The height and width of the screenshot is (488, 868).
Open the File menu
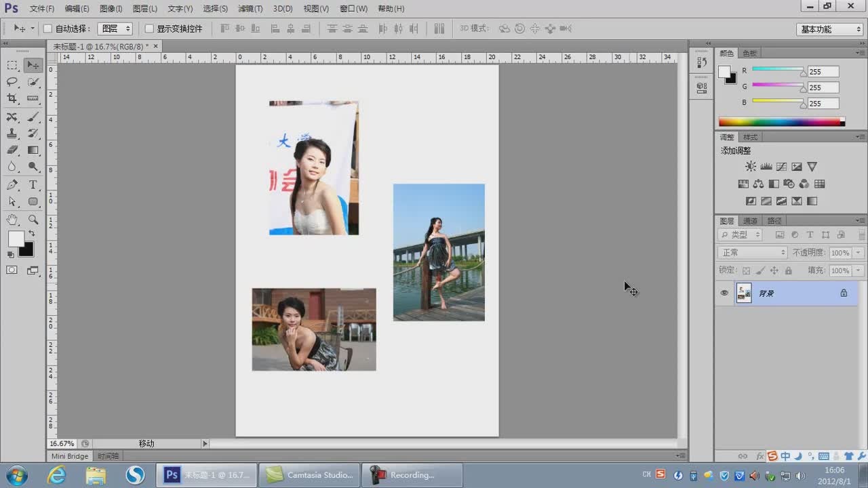[x=42, y=9]
